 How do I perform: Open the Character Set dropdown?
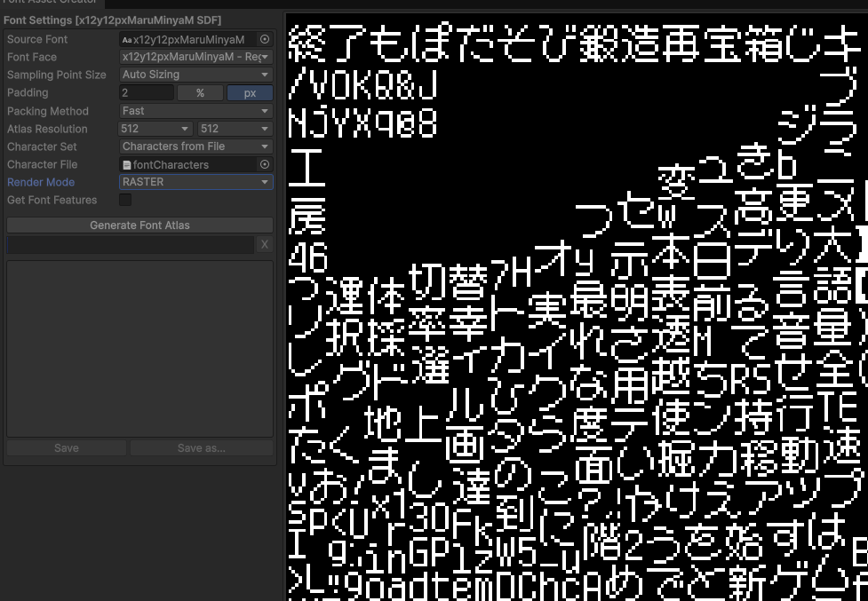(196, 146)
